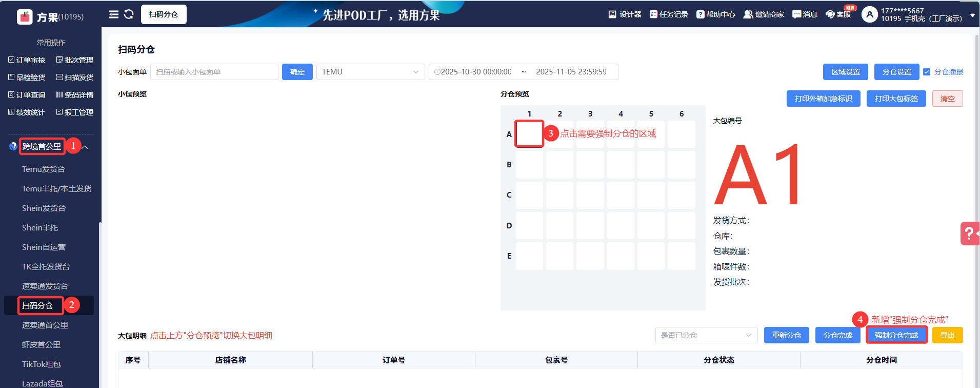Open TikTok组包 in the sidebar
The image size is (980, 388).
(x=42, y=364)
